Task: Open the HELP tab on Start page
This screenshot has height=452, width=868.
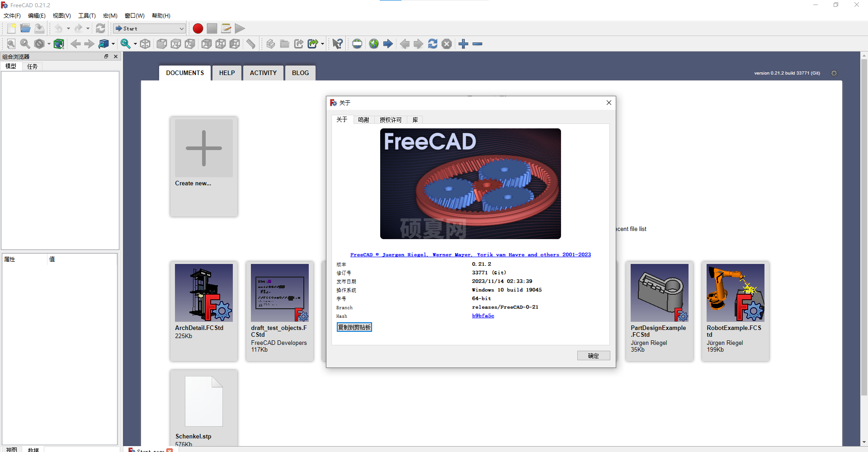Action: (x=227, y=73)
